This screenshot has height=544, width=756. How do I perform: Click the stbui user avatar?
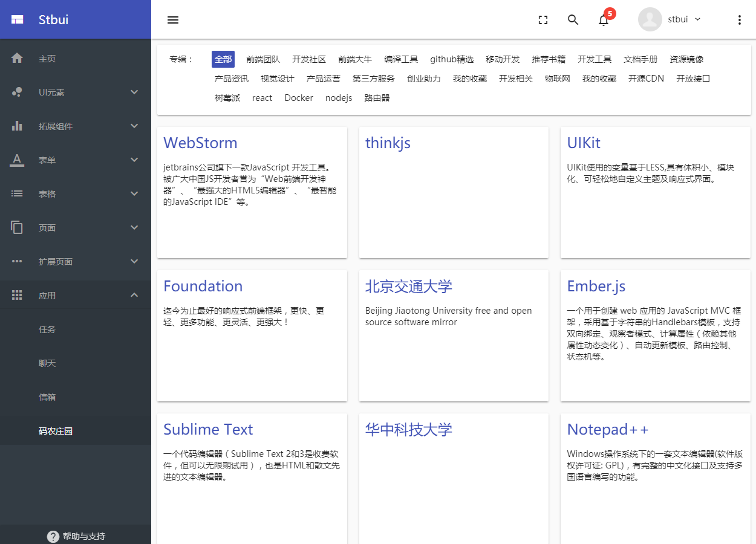coord(650,19)
